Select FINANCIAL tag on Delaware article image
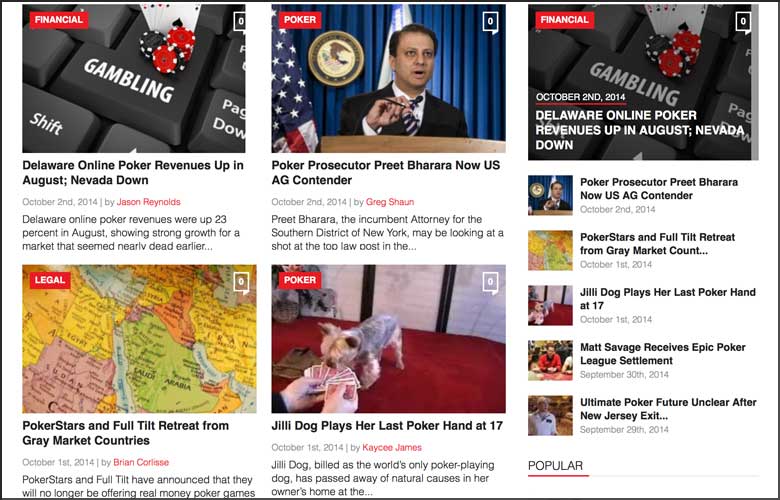The width and height of the screenshot is (780, 500). point(59,20)
